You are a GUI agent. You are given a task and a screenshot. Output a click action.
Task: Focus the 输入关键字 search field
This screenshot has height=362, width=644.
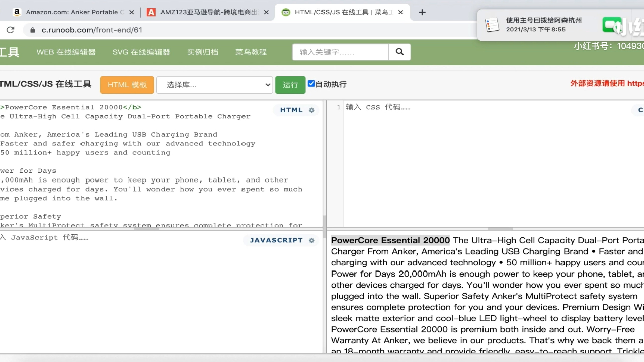click(x=341, y=52)
